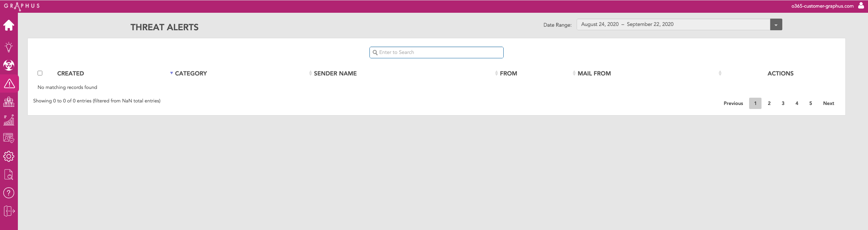The height and width of the screenshot is (230, 868).
Task: Sort by the CREATED column header
Action: 70,73
